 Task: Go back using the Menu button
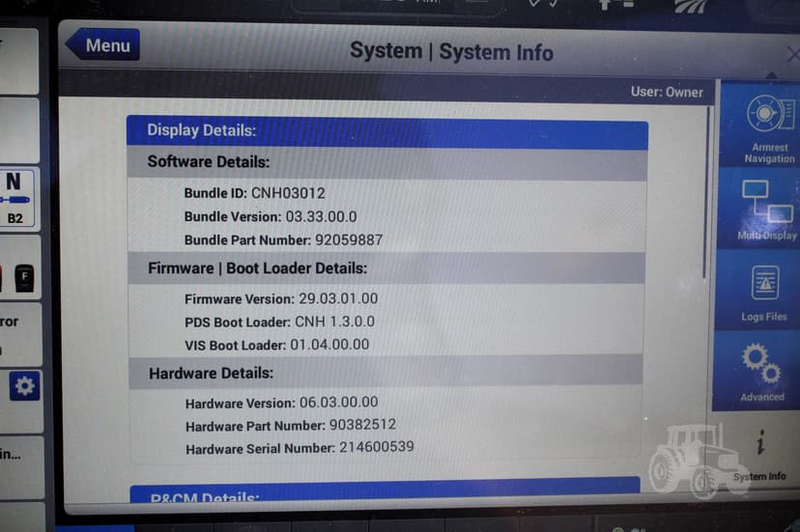pos(102,45)
